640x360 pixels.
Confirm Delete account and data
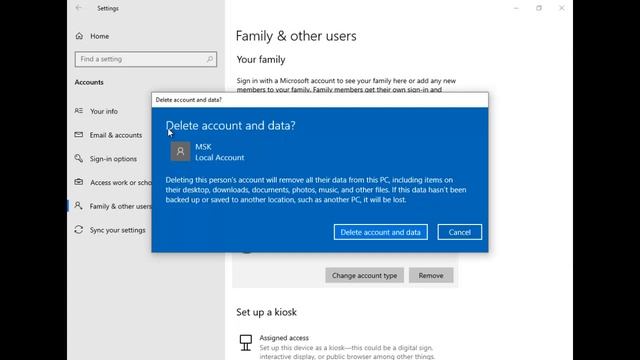tap(380, 232)
